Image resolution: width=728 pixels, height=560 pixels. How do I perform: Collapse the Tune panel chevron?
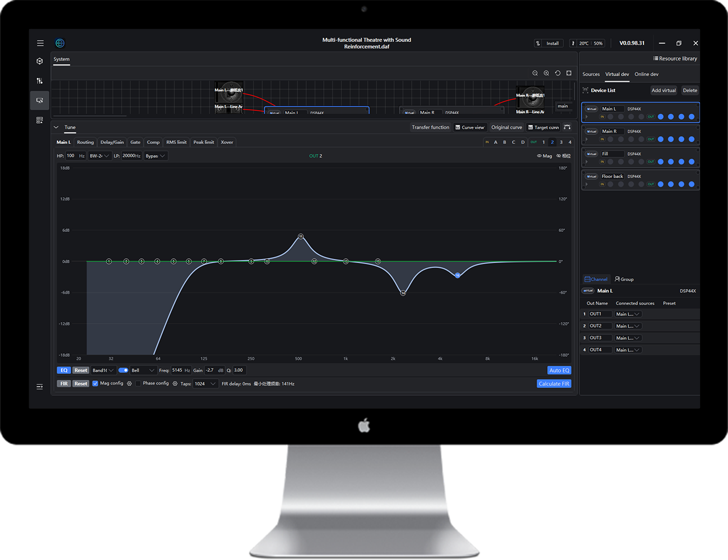[x=56, y=127]
